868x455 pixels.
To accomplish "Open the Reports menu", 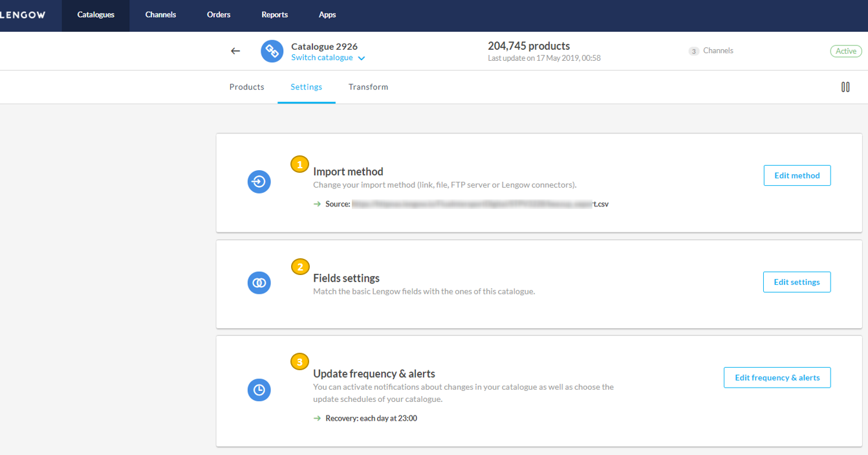I will (x=275, y=15).
